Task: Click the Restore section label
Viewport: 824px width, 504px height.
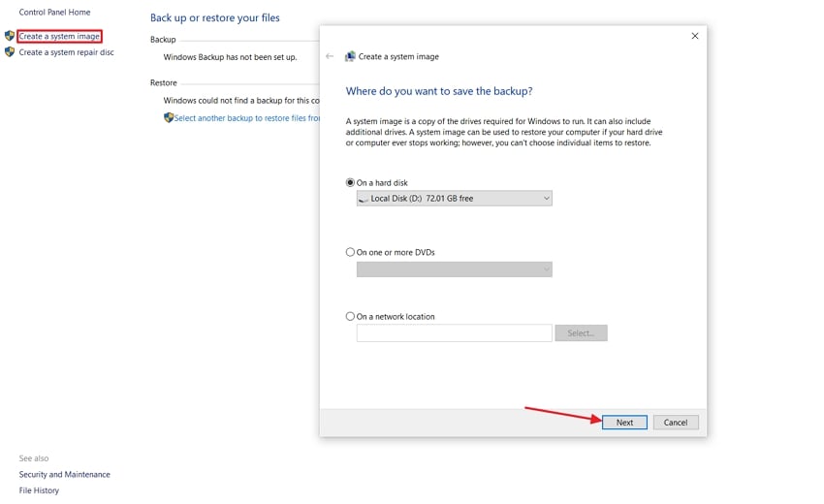Action: click(x=164, y=82)
